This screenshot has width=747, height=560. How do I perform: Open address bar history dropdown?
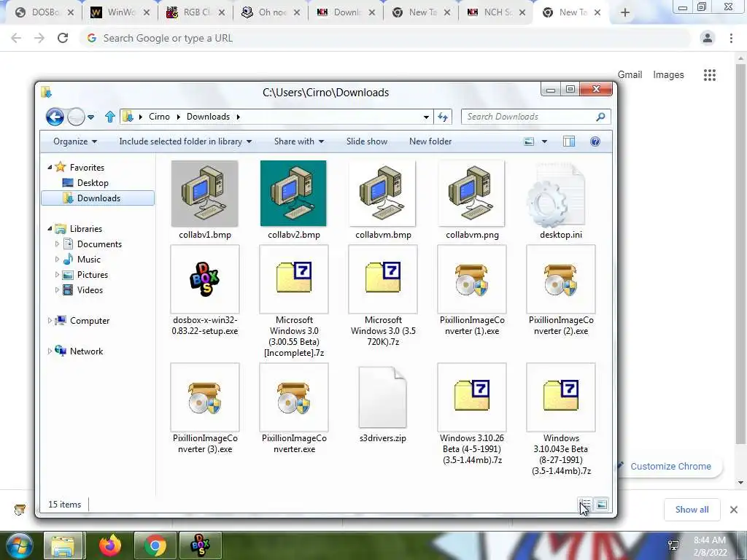click(x=426, y=117)
